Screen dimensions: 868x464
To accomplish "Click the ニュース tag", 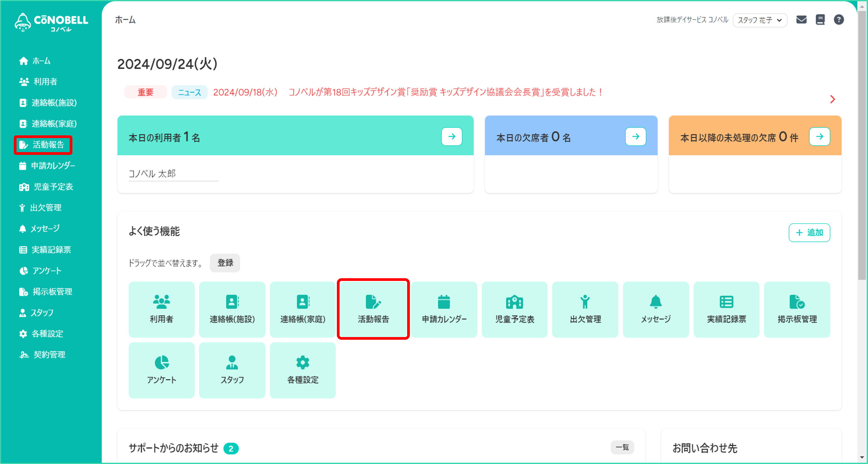I will pos(189,92).
